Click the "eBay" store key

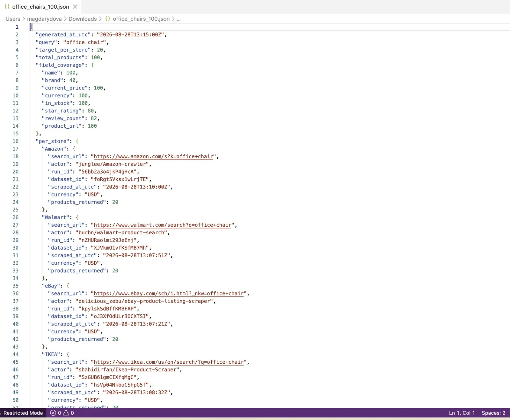tap(51, 286)
